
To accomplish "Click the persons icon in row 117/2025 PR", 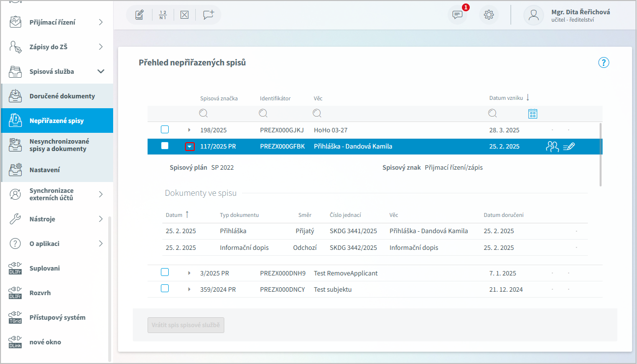I will (x=552, y=146).
